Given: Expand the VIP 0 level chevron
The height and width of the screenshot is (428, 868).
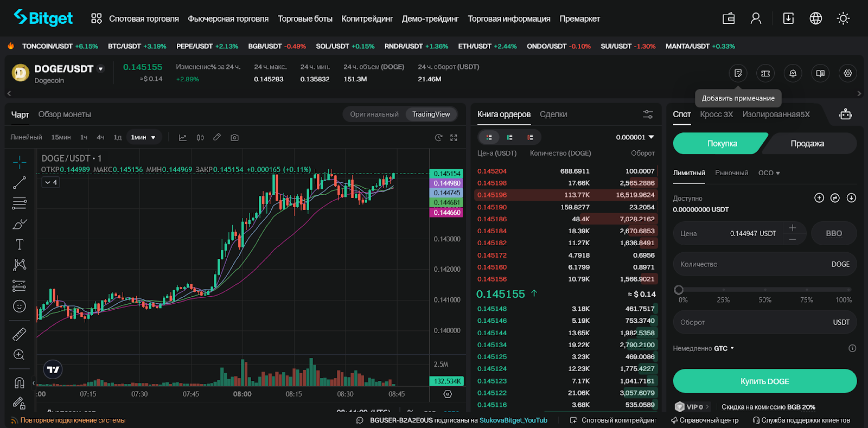Looking at the screenshot, I should coord(707,407).
